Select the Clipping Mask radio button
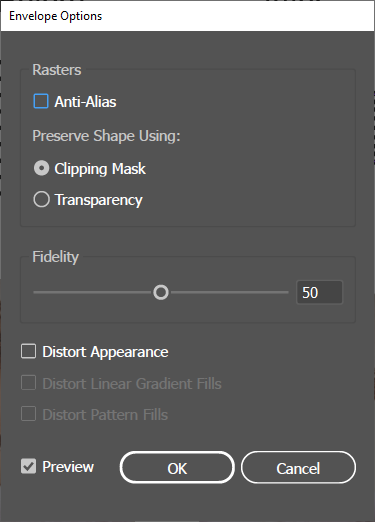This screenshot has height=522, width=375. (41, 168)
